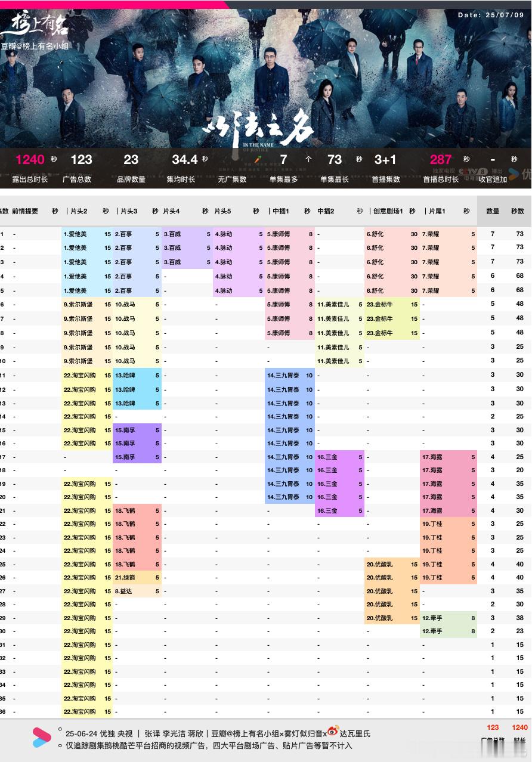532x762 pixels.
Task: Click the 单集最长 label
Action: point(335,179)
